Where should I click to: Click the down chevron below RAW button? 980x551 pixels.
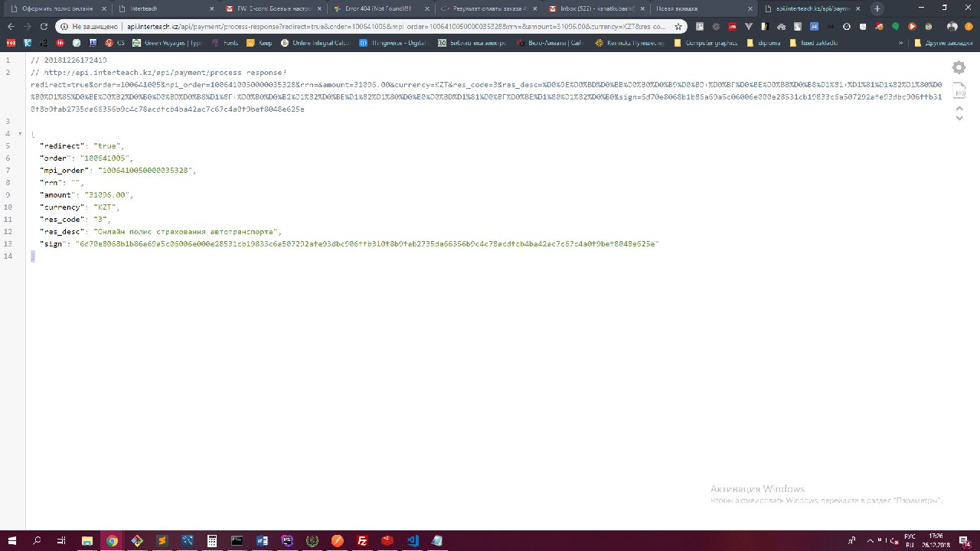[x=959, y=118]
